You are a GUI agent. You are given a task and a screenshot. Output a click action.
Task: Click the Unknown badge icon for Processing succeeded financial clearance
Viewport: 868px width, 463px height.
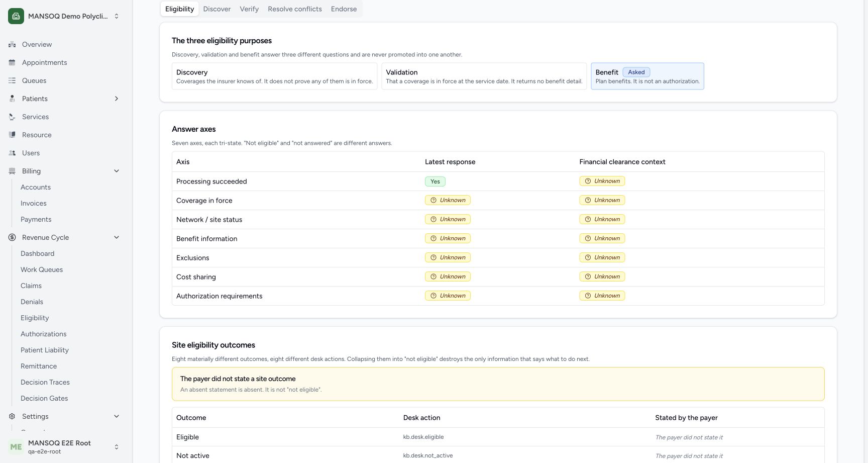click(x=588, y=181)
